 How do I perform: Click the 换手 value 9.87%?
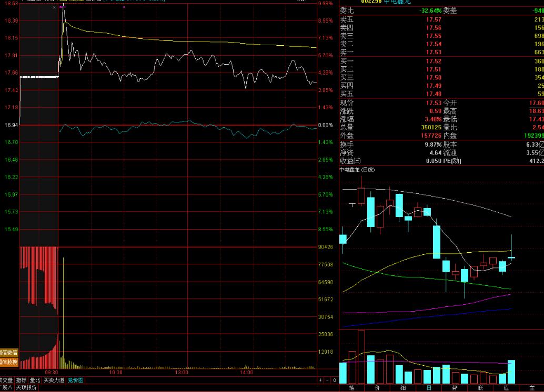[x=433, y=145]
